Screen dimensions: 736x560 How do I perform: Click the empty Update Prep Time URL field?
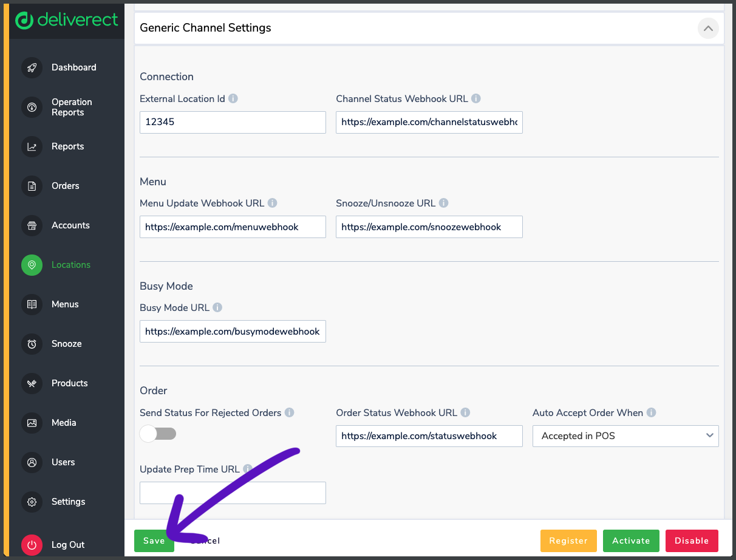tap(233, 493)
